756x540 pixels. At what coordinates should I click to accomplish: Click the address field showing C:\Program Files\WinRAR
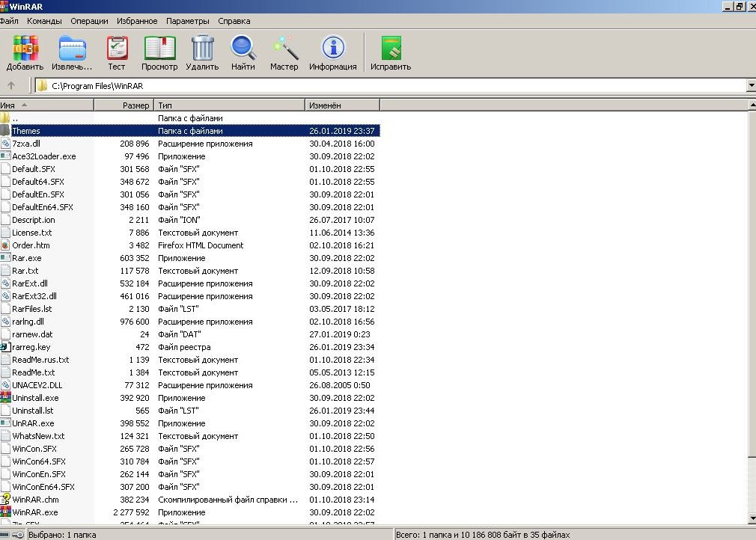coord(391,86)
